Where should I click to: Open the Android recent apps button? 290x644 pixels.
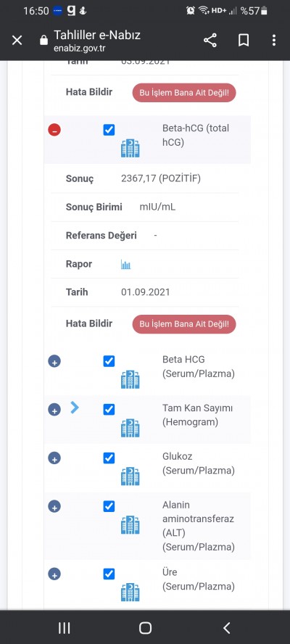[x=64, y=627]
